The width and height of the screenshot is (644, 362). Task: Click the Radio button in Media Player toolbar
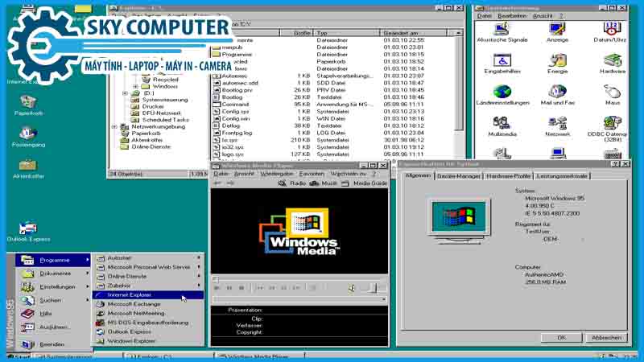tap(292, 183)
